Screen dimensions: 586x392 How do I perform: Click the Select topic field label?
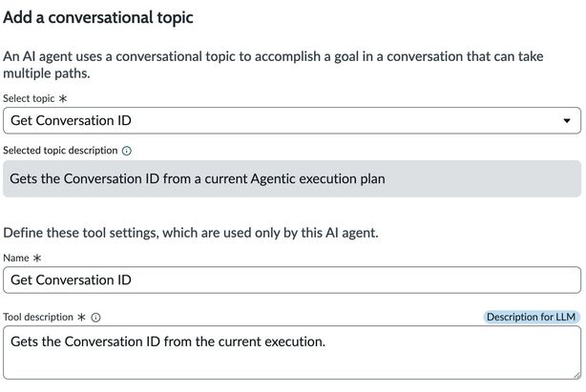click(x=30, y=98)
